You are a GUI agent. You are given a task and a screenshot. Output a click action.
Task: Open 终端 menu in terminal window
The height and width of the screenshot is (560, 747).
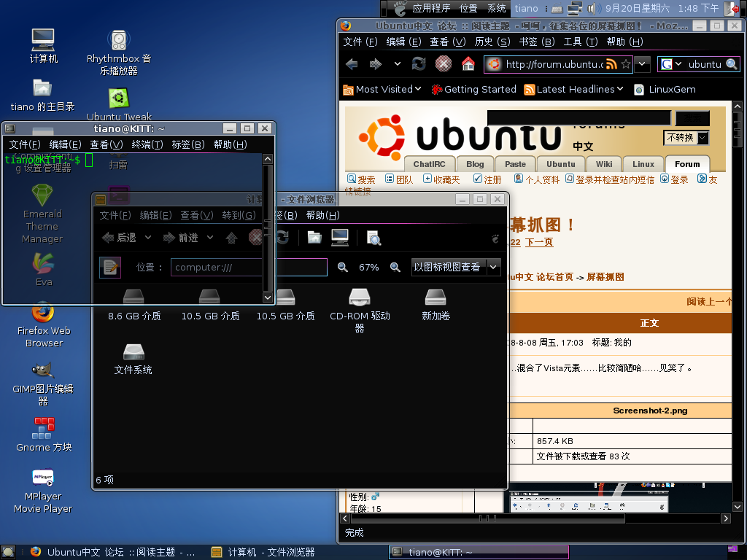[147, 144]
